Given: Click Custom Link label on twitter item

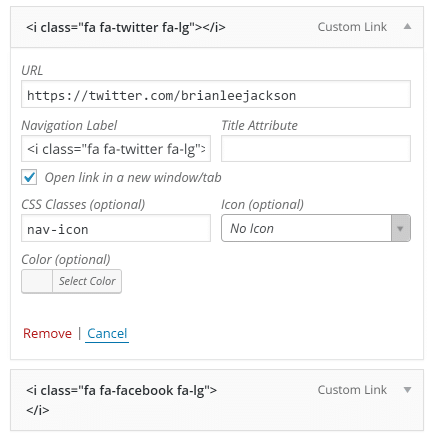Looking at the screenshot, I should (x=352, y=27).
